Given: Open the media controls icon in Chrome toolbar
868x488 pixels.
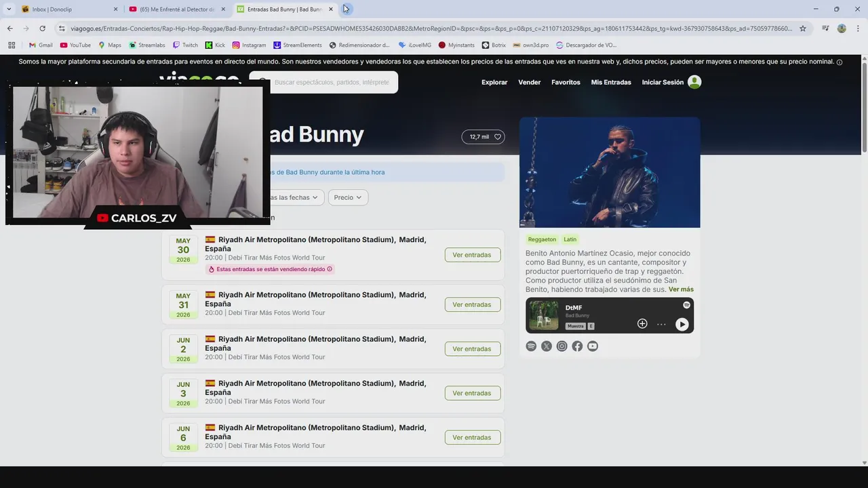Looking at the screenshot, I should tap(825, 28).
